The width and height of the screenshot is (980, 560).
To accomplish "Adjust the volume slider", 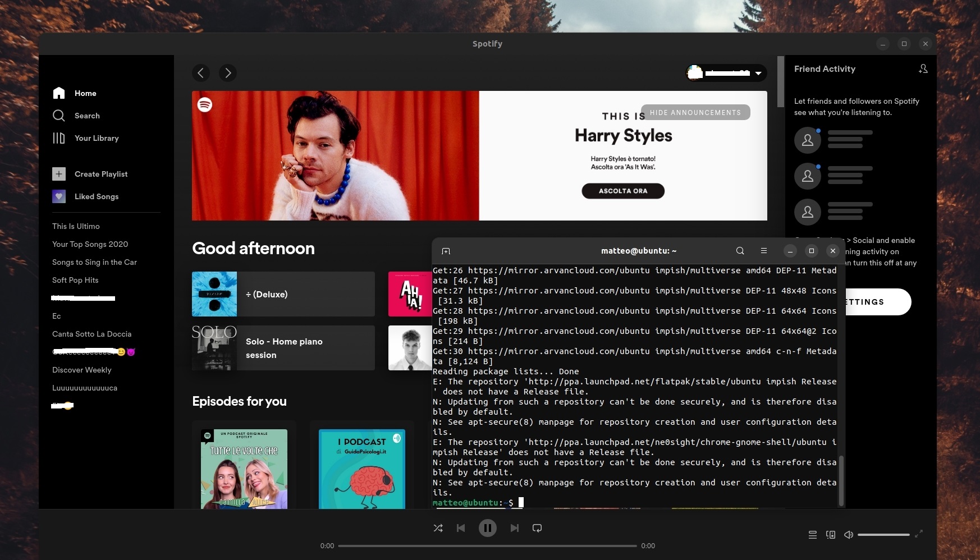I will pyautogui.click(x=883, y=535).
